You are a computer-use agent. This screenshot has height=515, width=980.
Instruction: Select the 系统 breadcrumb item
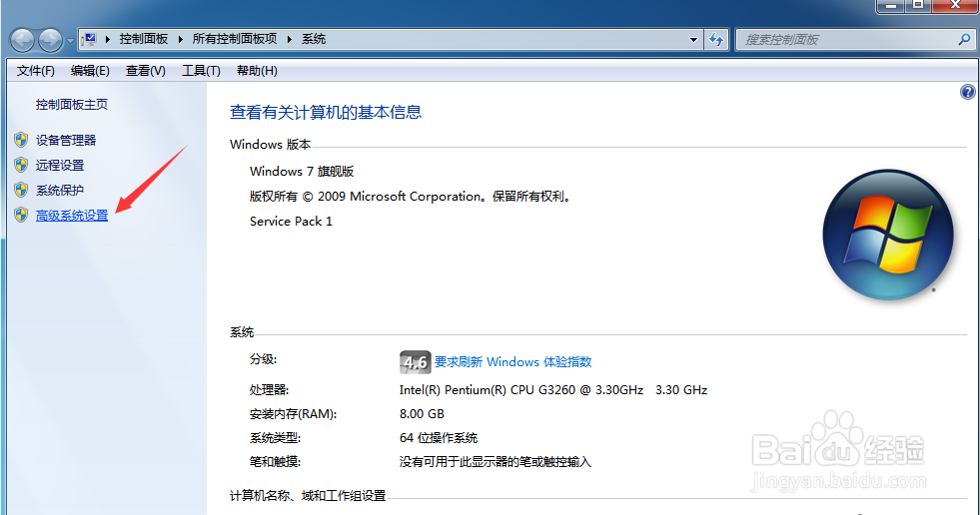(x=314, y=39)
